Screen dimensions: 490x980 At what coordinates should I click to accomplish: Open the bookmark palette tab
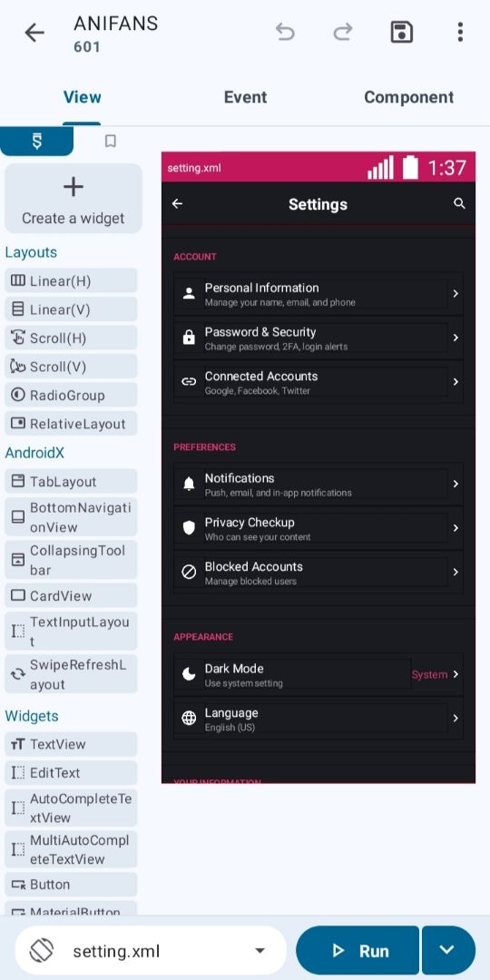[x=111, y=142]
